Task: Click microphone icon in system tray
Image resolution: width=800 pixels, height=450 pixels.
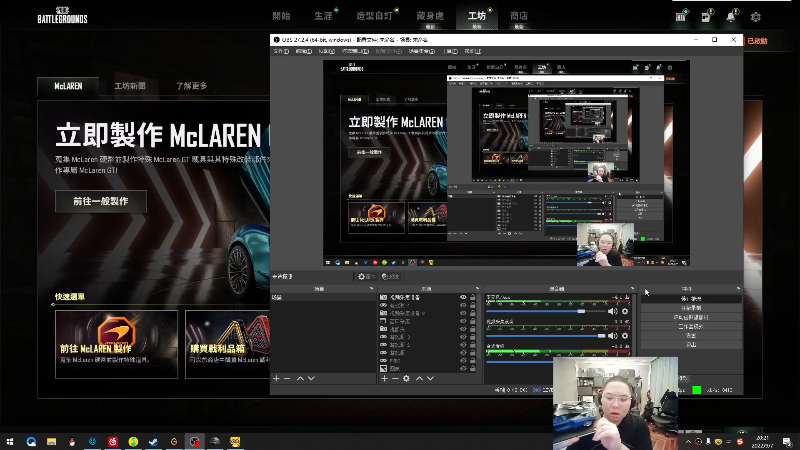Action: pos(708,441)
